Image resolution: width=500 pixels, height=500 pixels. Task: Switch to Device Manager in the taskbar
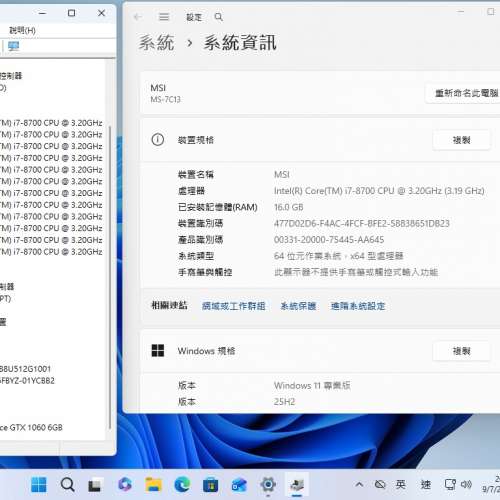[297, 484]
